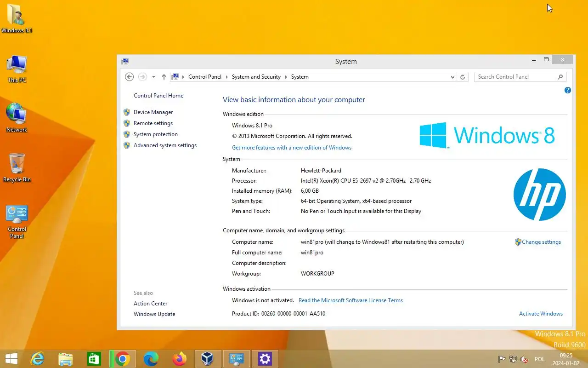Select Windows 8.1 desktop folder icon
The image size is (588, 368).
click(17, 18)
